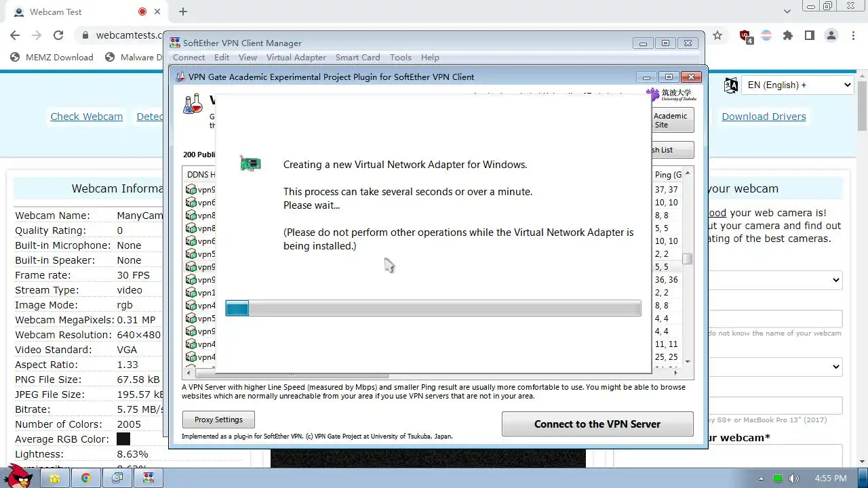Open the Tools menu in SoftEther
Image resolution: width=868 pixels, height=488 pixels.
pos(400,58)
